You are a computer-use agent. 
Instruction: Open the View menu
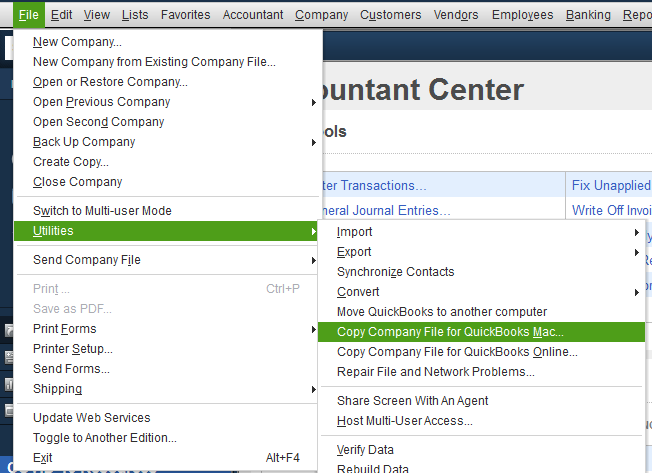[96, 15]
